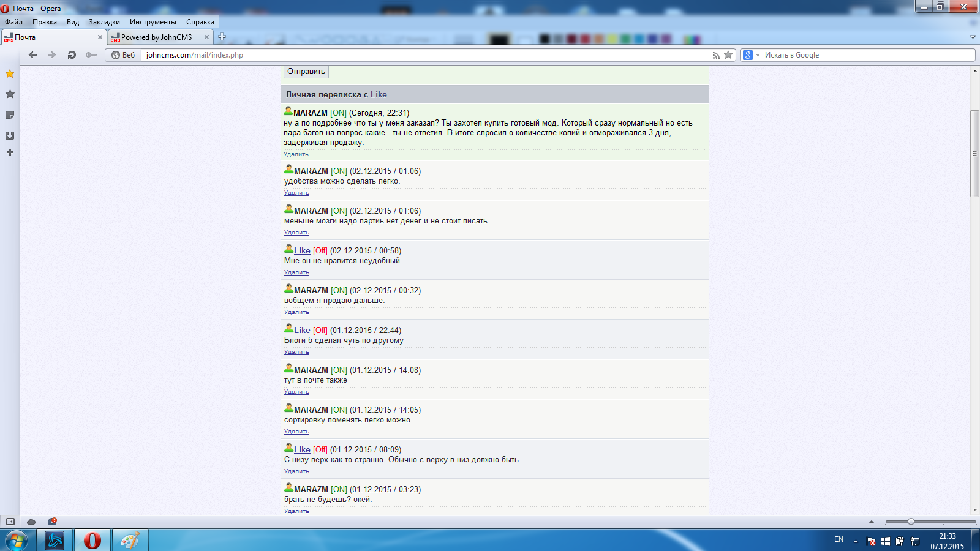Click the Отправить button
Image resolution: width=980 pixels, height=551 pixels.
pyautogui.click(x=306, y=72)
